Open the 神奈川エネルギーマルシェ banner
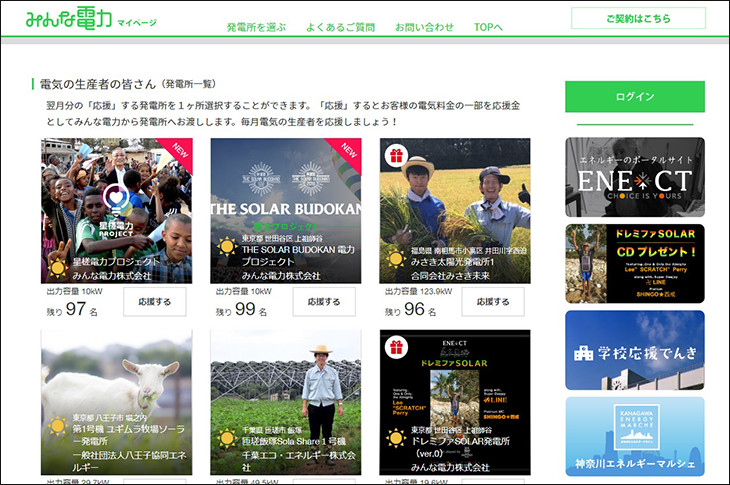Viewport: 730px width, 485px height. [634, 435]
